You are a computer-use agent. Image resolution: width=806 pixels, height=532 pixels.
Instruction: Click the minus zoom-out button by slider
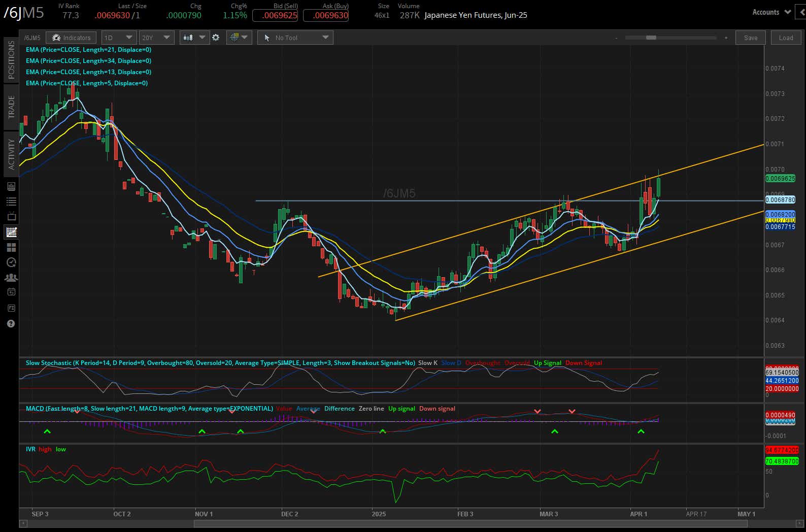point(616,38)
